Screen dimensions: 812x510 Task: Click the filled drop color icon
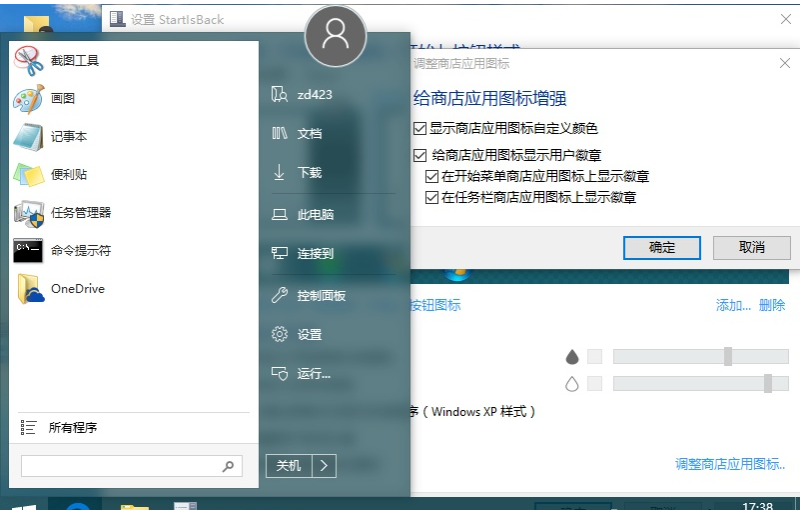pos(572,356)
